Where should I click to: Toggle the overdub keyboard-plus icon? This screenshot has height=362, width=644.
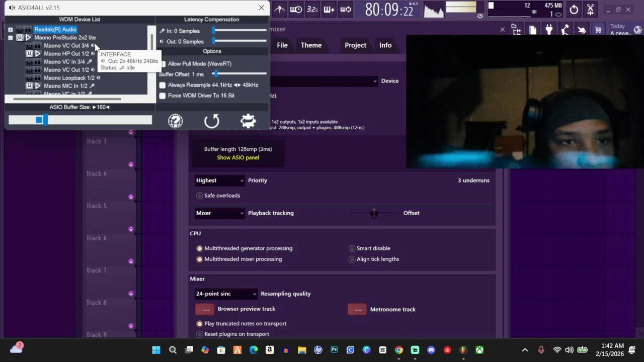(329, 9)
